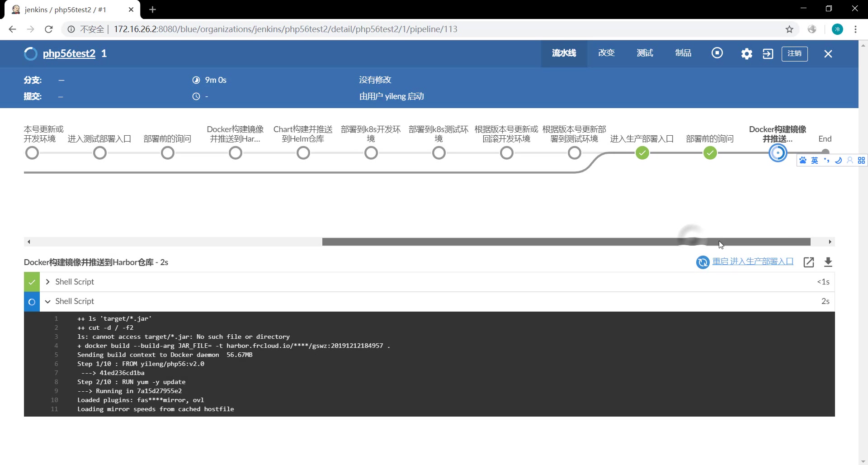Open pipeline settings with the gear icon
This screenshot has width=868, height=465.
click(746, 53)
